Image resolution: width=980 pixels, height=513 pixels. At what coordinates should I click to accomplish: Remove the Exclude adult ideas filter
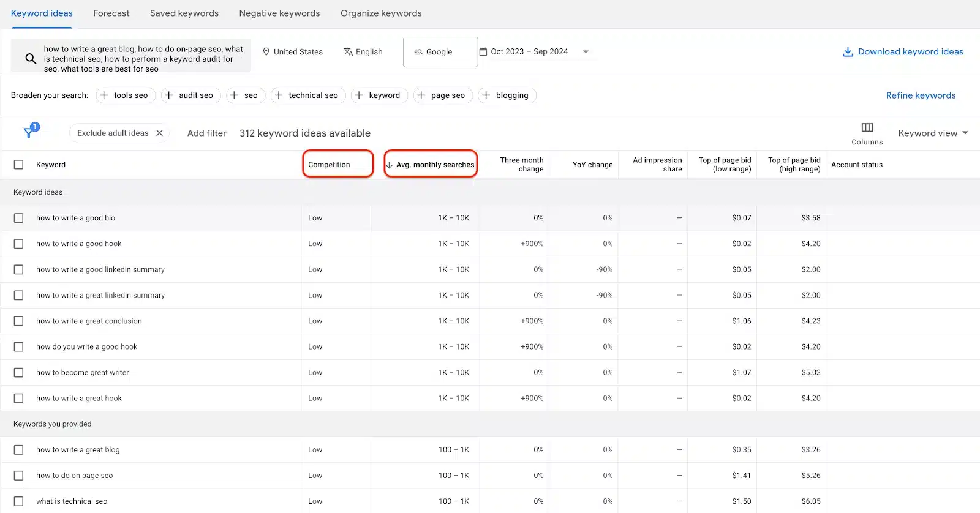159,133
